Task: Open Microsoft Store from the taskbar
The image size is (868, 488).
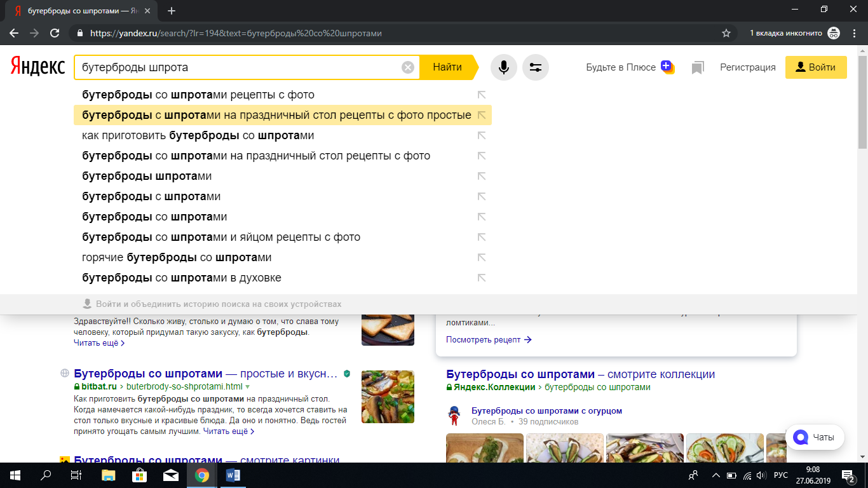Action: coord(139,475)
